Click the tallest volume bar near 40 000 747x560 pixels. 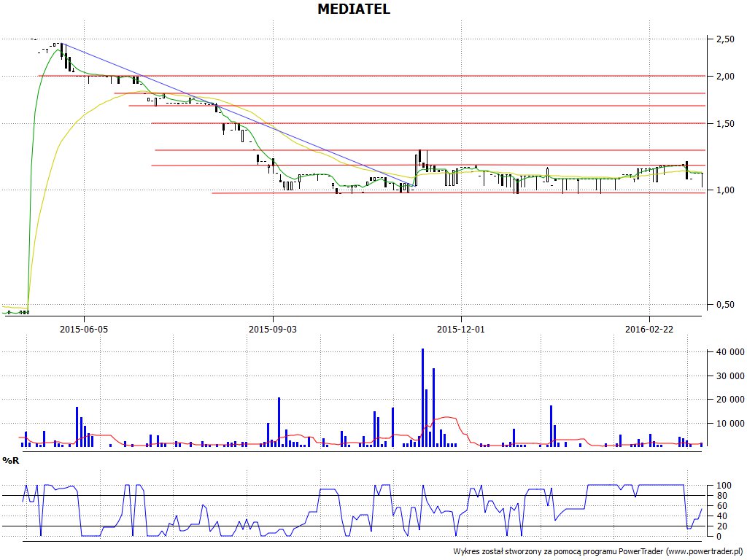(x=422, y=397)
